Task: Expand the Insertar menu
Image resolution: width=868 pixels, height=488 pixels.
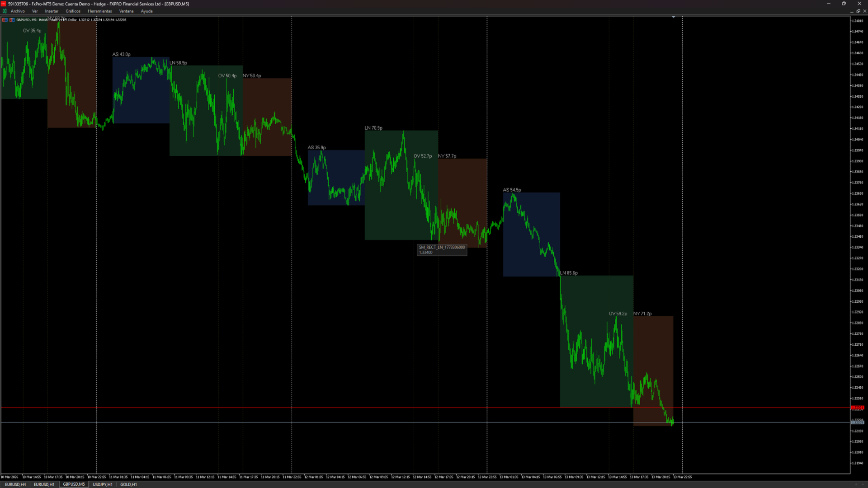Action: pos(52,11)
